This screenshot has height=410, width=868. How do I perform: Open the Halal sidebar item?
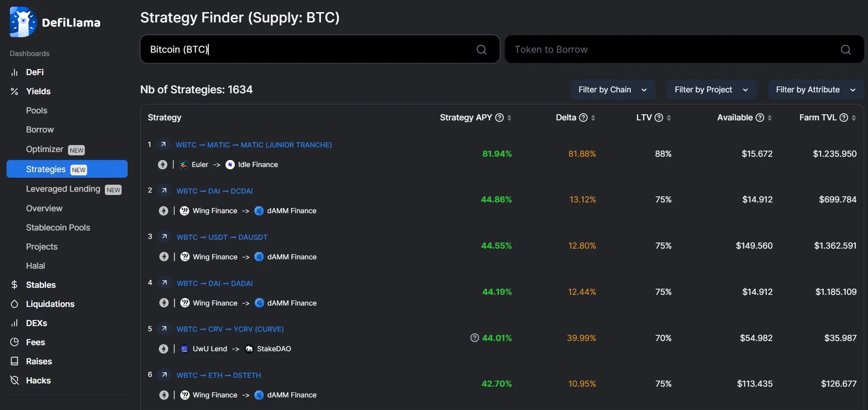tap(35, 266)
